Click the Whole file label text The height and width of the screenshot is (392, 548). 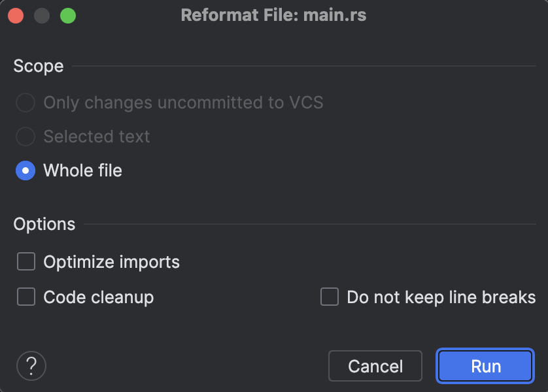[82, 171]
